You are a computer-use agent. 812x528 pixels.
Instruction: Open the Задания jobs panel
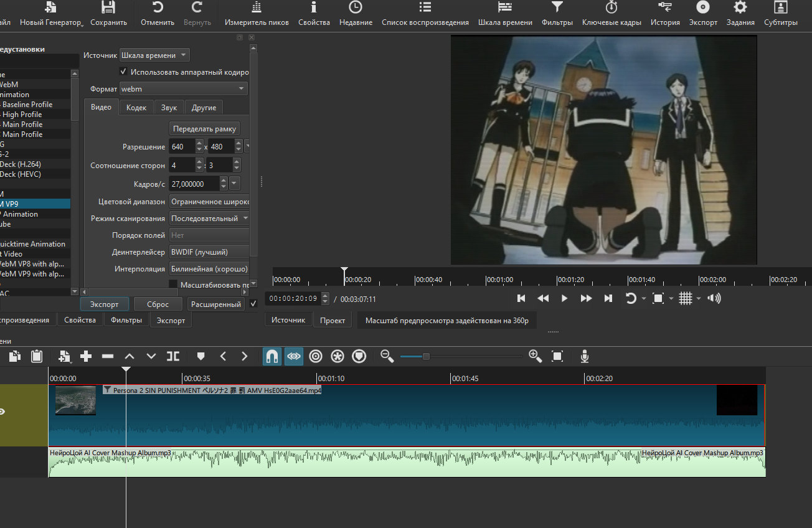740,14
